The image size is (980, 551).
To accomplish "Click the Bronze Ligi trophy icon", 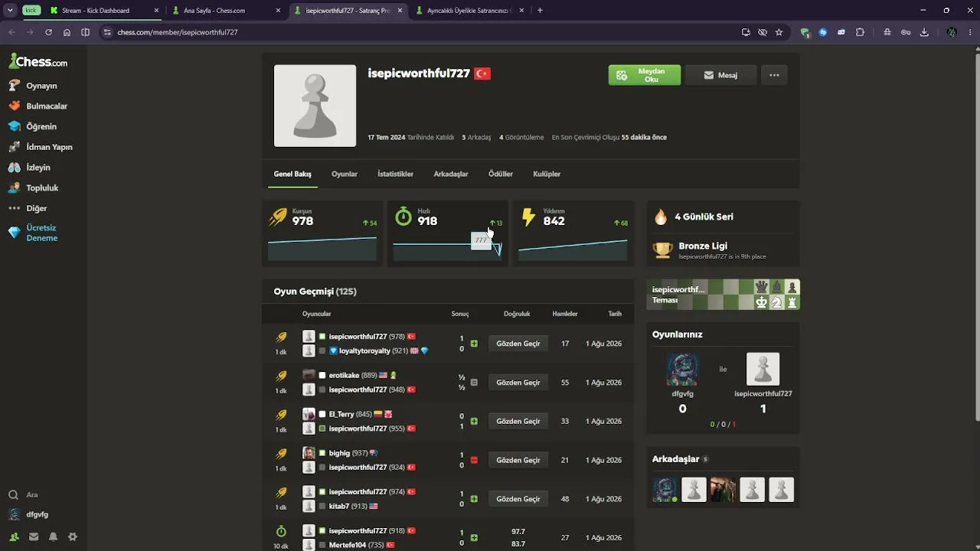I will 663,250.
